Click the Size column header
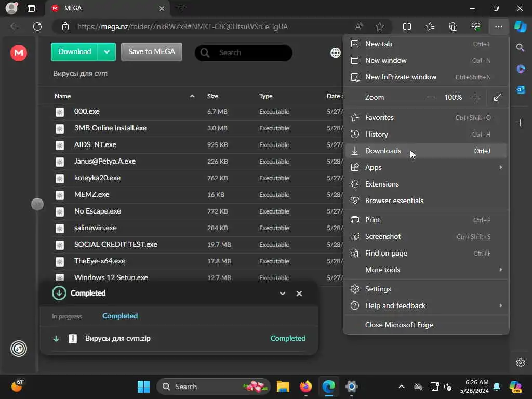532x399 pixels. pos(212,96)
